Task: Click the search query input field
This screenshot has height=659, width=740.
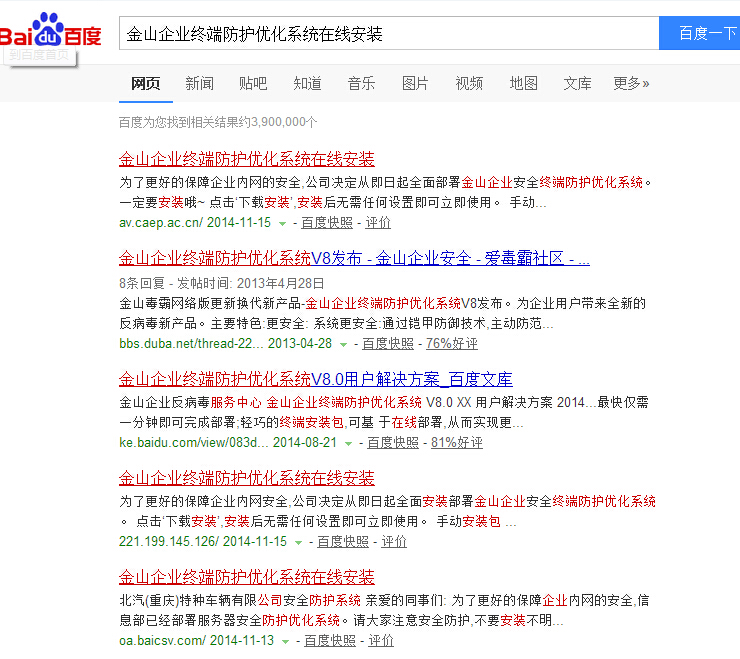Action: click(389, 34)
